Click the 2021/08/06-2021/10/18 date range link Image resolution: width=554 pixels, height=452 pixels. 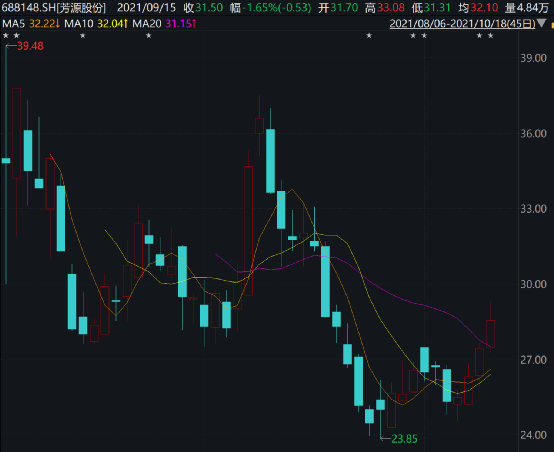(462, 24)
